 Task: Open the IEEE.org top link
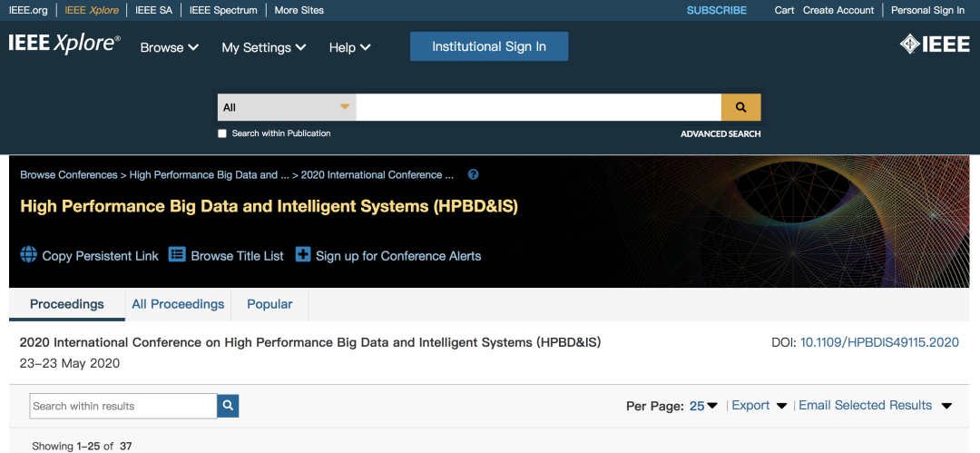pos(28,10)
